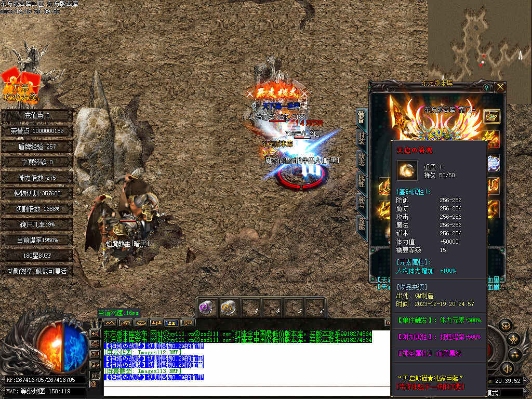Screen dimensions: 532x399
Task: Select the speech bubble chat channel
Action: pos(188,323)
